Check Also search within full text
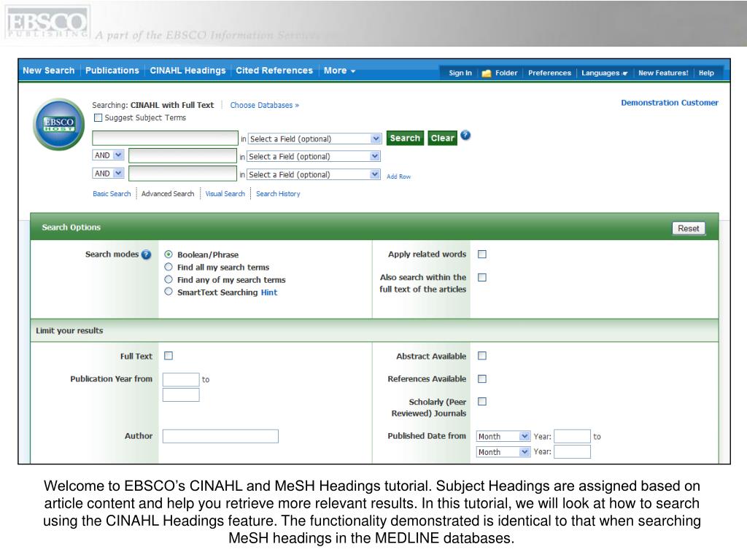This screenshot has height=560, width=747. click(x=482, y=277)
